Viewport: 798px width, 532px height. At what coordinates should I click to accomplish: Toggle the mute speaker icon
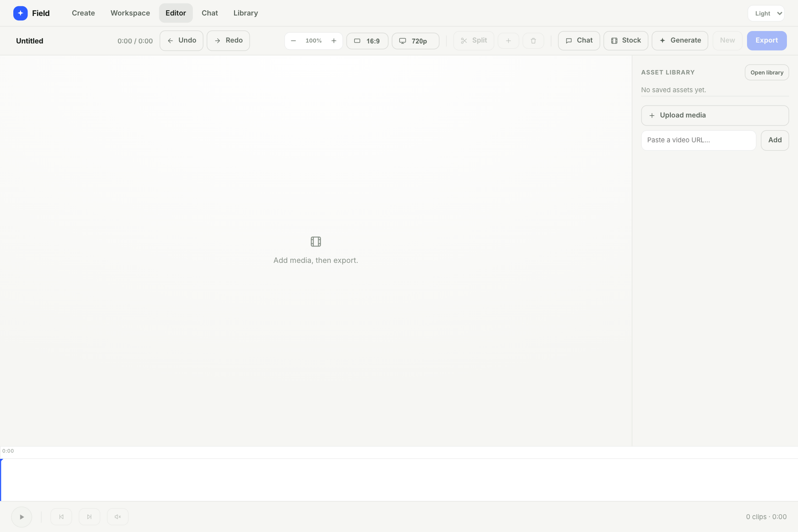coord(118,517)
